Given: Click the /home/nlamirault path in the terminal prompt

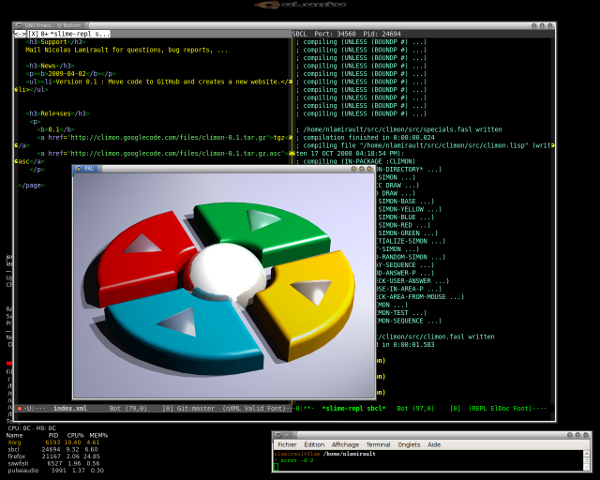Looking at the screenshot, I should point(349,454).
